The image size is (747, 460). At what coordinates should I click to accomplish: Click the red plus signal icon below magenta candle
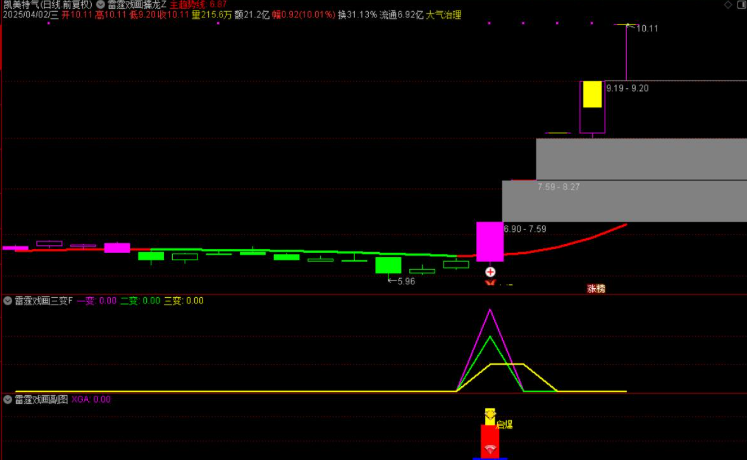(490, 272)
